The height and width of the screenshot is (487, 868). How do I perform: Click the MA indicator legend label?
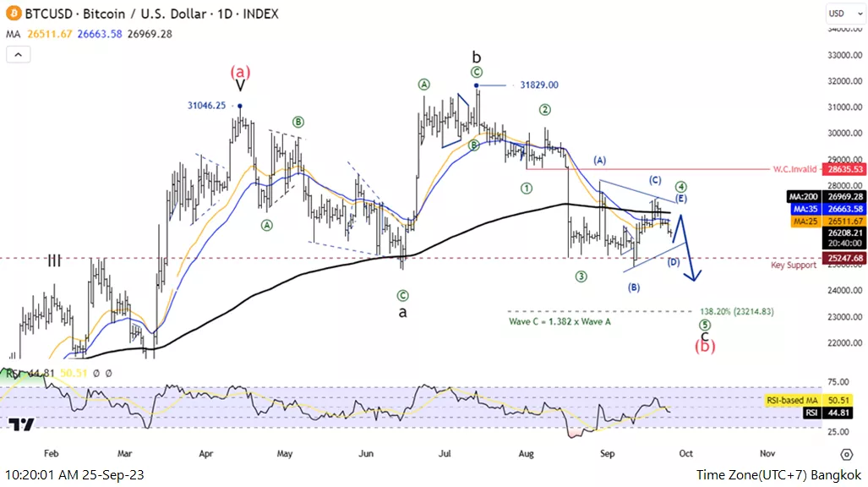(x=14, y=34)
